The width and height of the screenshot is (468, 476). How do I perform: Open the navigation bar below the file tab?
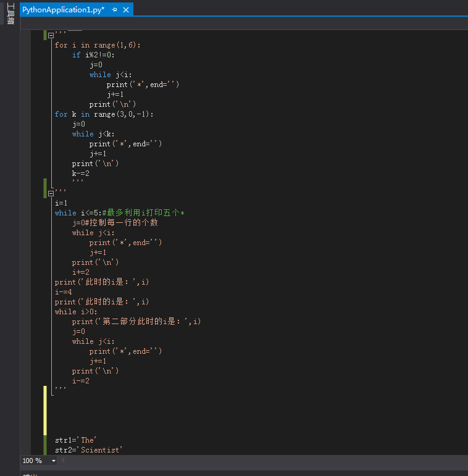[x=244, y=23]
